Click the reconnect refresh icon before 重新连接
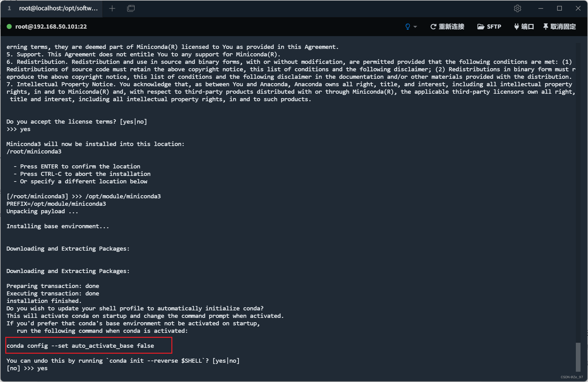The height and width of the screenshot is (382, 588). click(x=433, y=27)
